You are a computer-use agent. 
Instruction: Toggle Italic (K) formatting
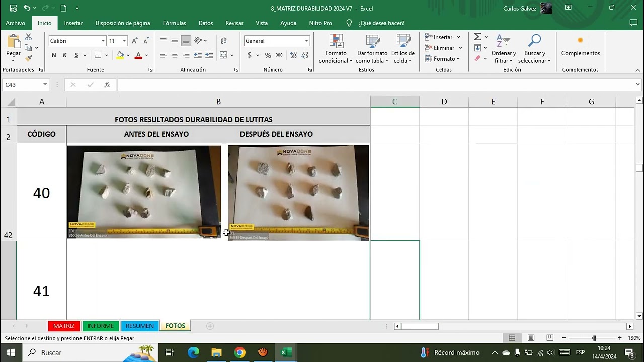point(65,55)
